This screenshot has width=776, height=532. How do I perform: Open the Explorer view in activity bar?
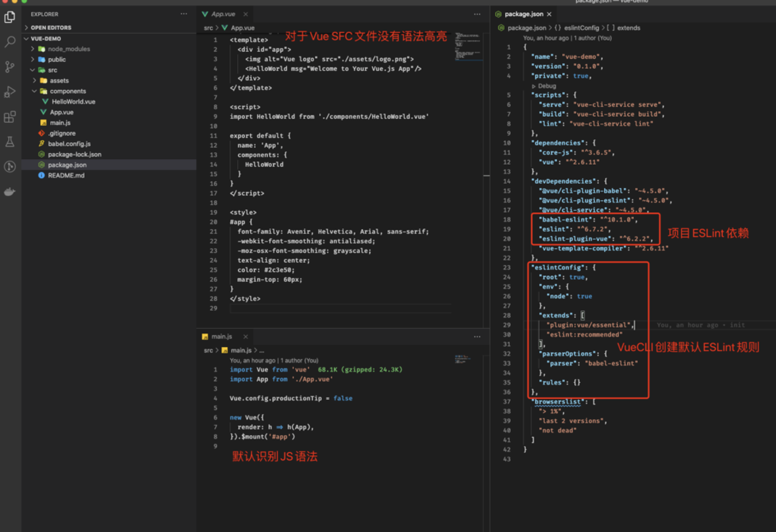tap(10, 17)
